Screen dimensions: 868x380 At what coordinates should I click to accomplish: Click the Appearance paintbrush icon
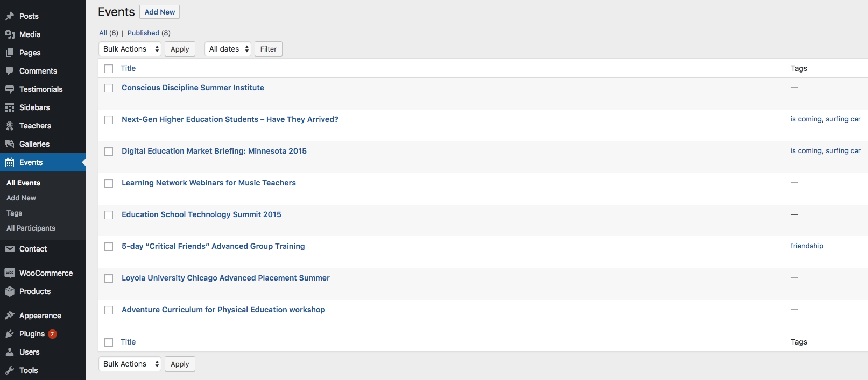(10, 316)
